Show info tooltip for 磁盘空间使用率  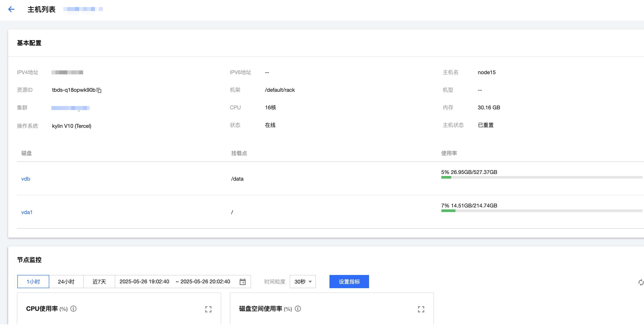tap(298, 308)
